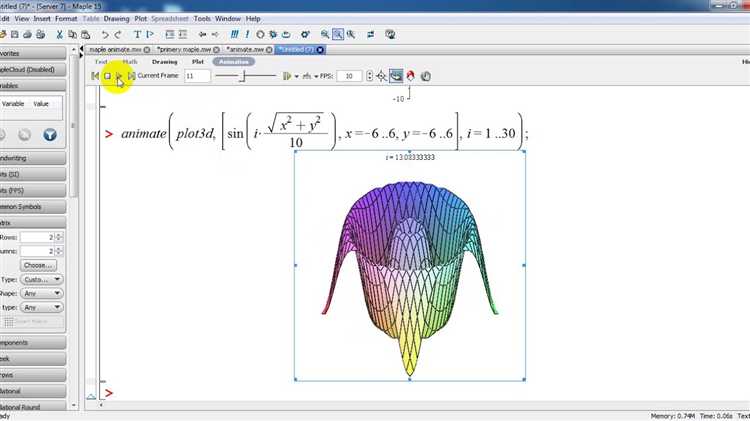Click the debug current operation icon

[x=273, y=34]
